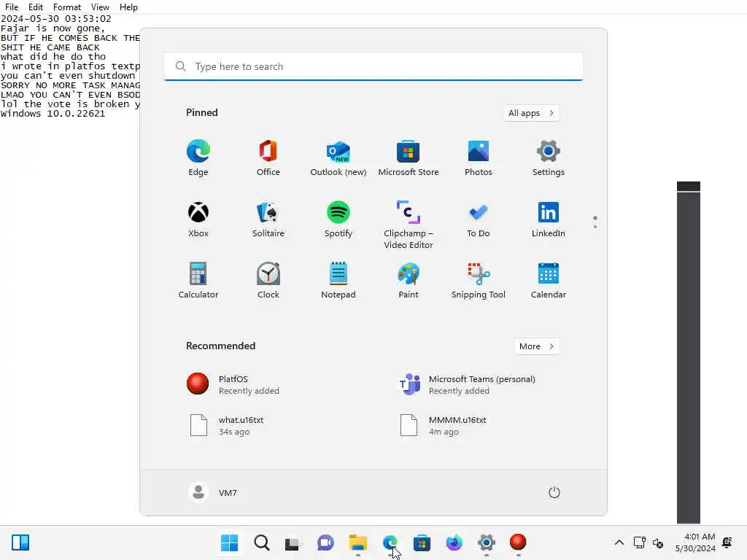Open the Calendar app

click(x=549, y=281)
